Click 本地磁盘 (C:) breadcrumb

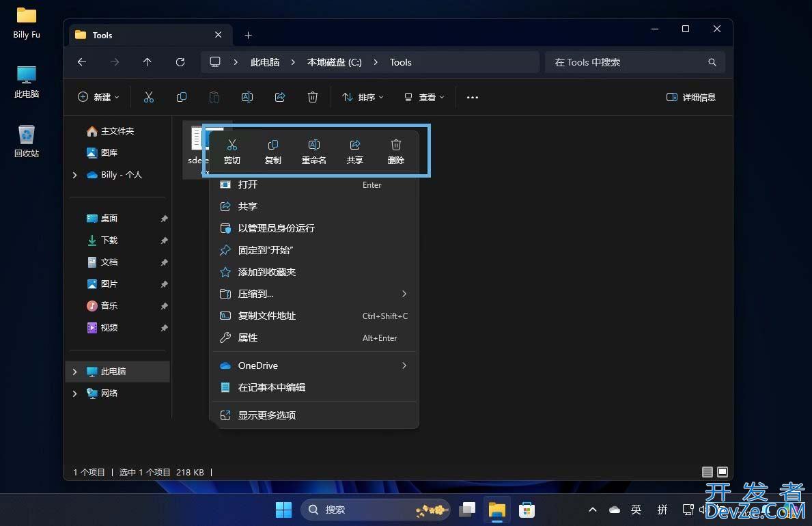(x=334, y=62)
